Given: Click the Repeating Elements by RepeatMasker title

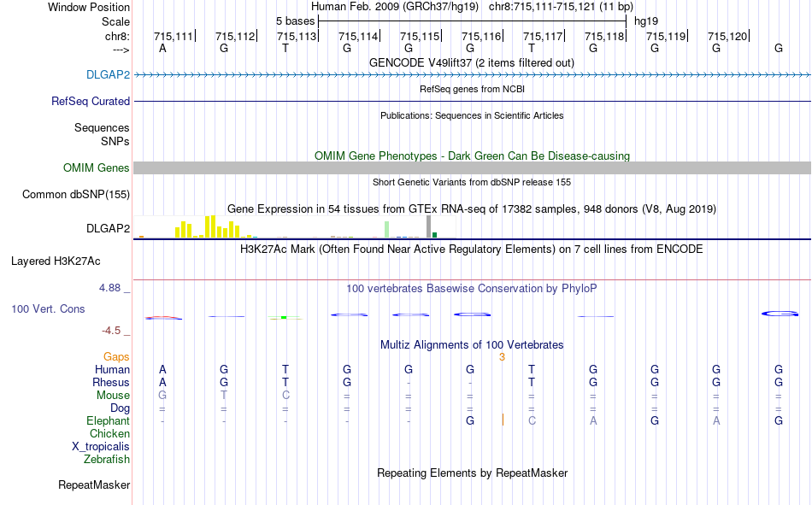Looking at the screenshot, I should (472, 473).
